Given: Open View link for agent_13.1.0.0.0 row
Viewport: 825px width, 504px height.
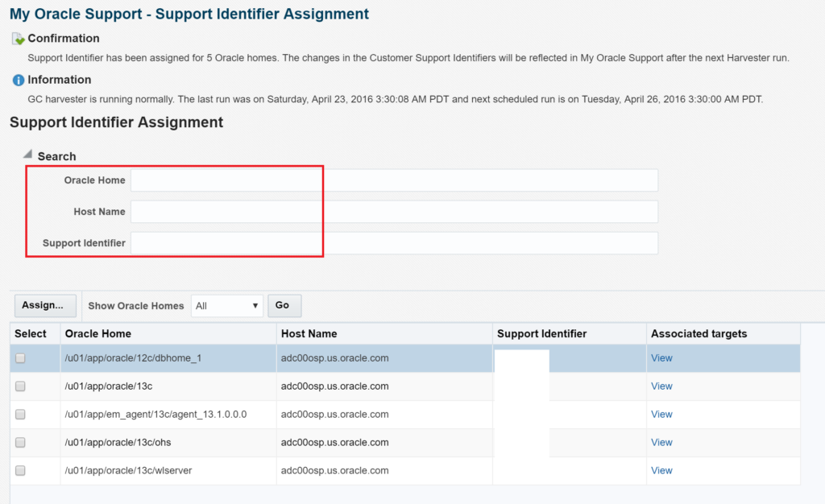Looking at the screenshot, I should click(x=661, y=414).
